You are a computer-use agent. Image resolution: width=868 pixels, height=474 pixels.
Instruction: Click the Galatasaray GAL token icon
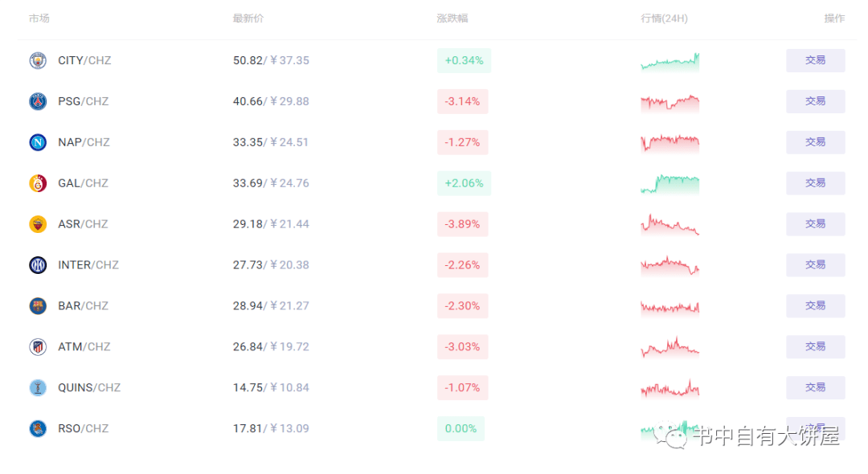coord(38,183)
